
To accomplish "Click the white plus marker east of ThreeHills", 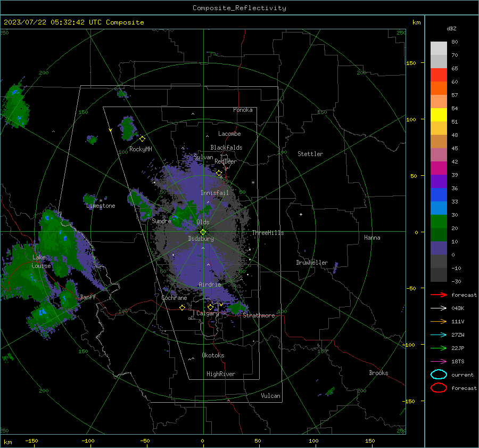I will tap(301, 214).
